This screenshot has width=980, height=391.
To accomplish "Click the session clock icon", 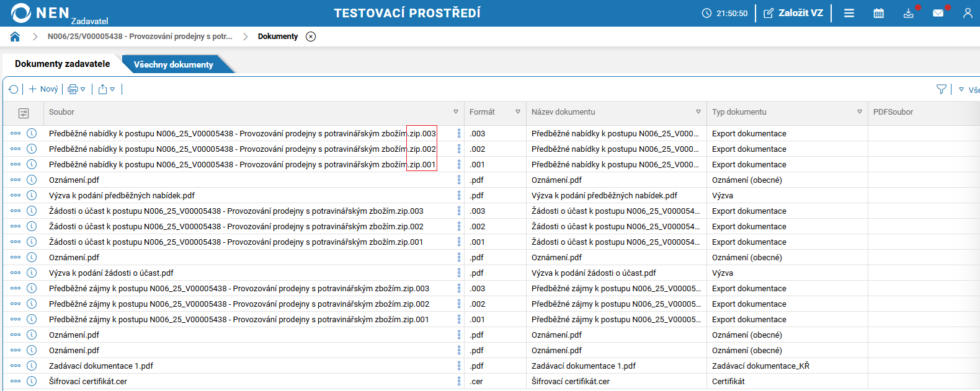I will [x=706, y=13].
